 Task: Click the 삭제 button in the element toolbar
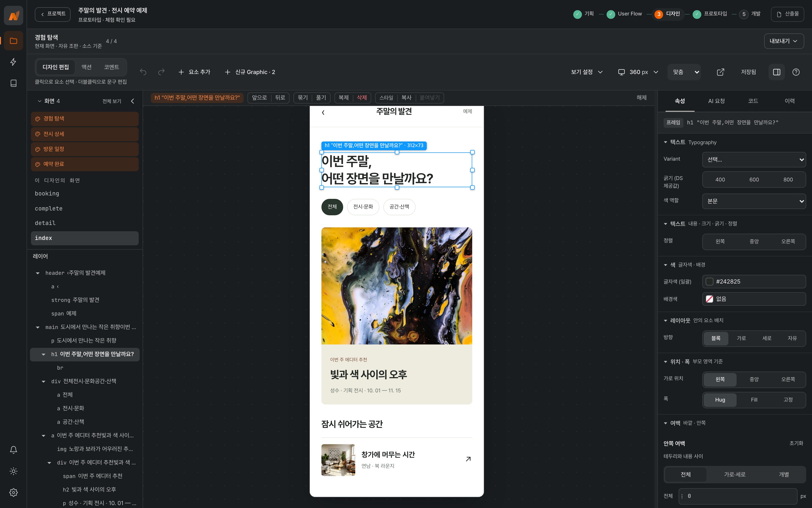click(x=362, y=98)
